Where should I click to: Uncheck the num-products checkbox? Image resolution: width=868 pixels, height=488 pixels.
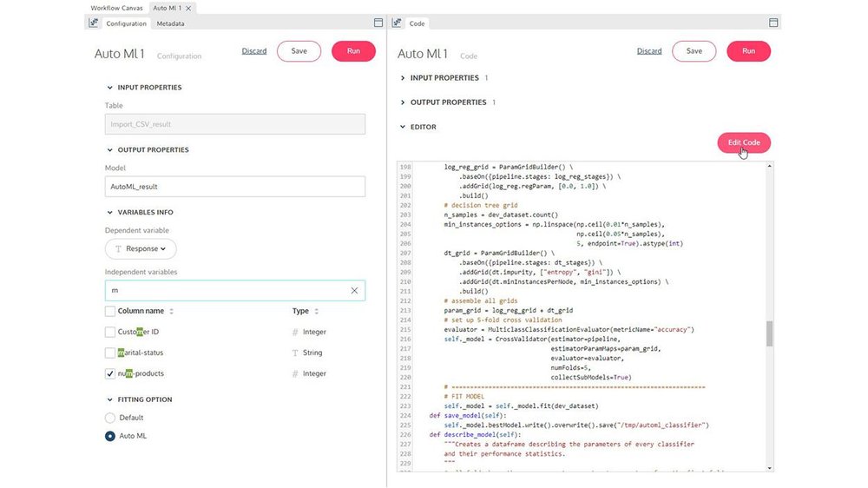110,373
